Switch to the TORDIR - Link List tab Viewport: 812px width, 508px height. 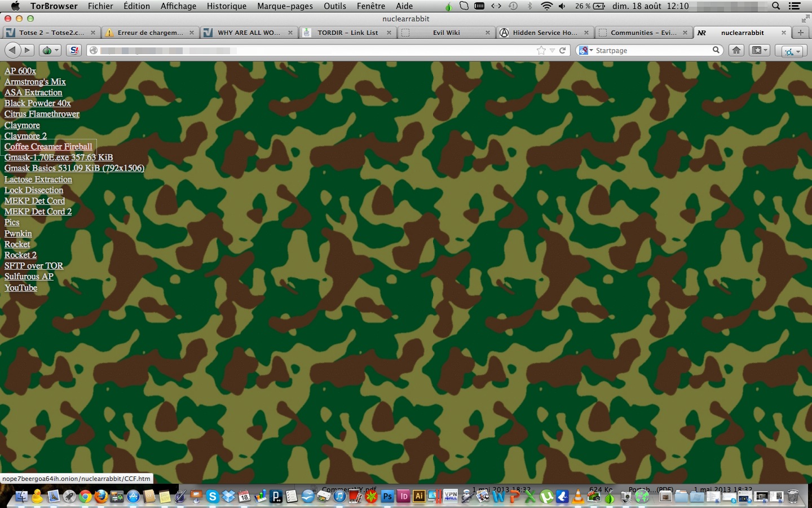pos(347,32)
